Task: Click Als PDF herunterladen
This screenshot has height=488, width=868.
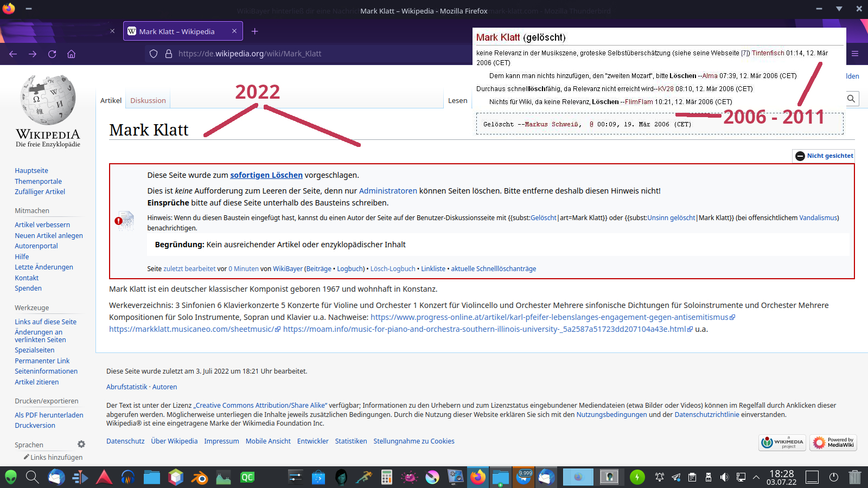Action: coord(49,415)
